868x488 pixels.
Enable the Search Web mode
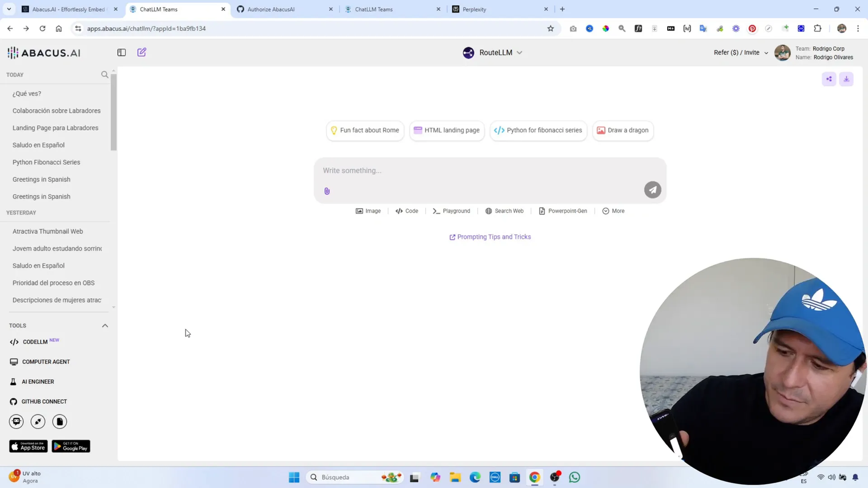point(504,211)
